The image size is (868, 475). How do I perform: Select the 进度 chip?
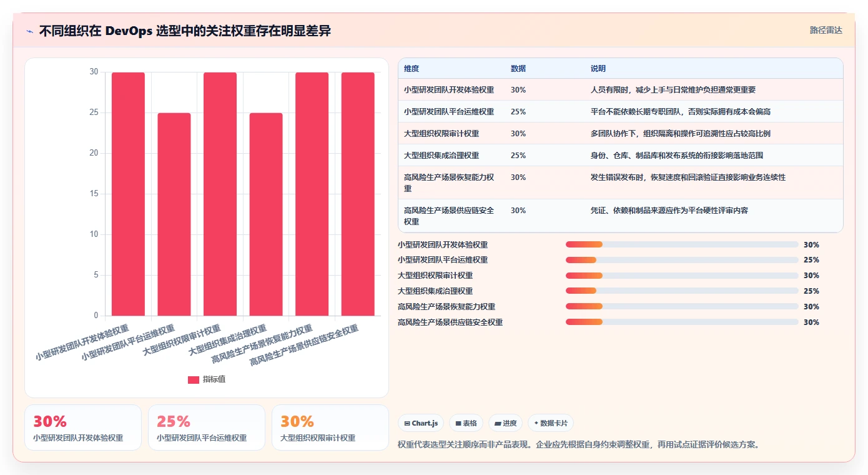pyautogui.click(x=505, y=423)
